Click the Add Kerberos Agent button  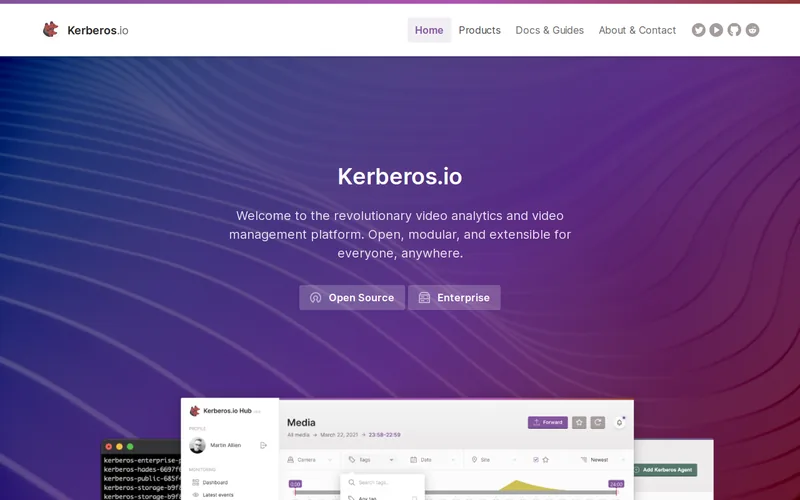[x=665, y=470]
